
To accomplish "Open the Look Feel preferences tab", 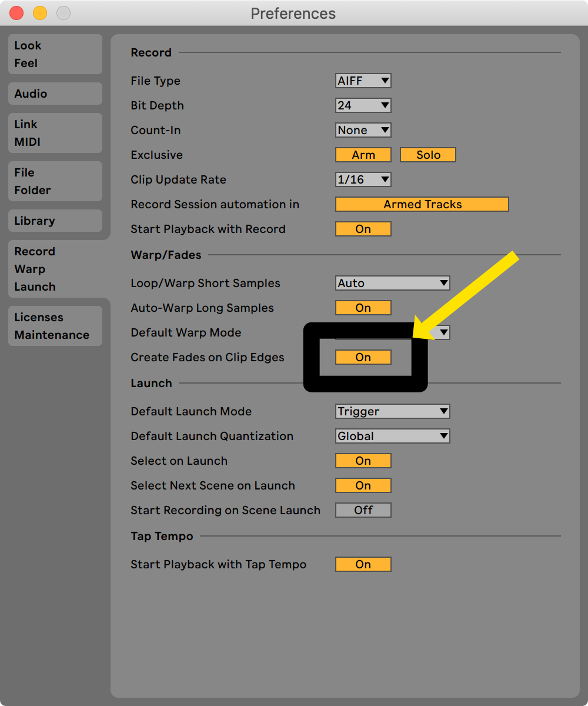I will tap(55, 54).
